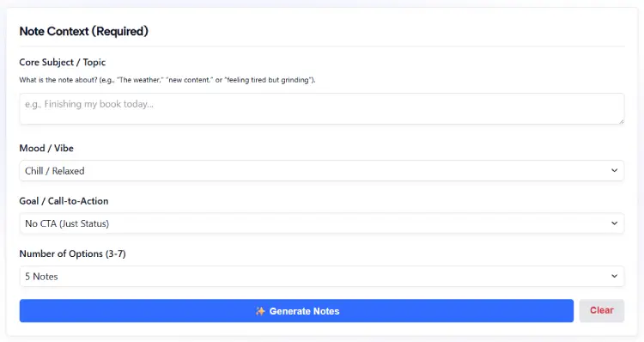This screenshot has width=644, height=342.
Task: Open the Goal / Call-to-Action dropdown
Action: (322, 223)
